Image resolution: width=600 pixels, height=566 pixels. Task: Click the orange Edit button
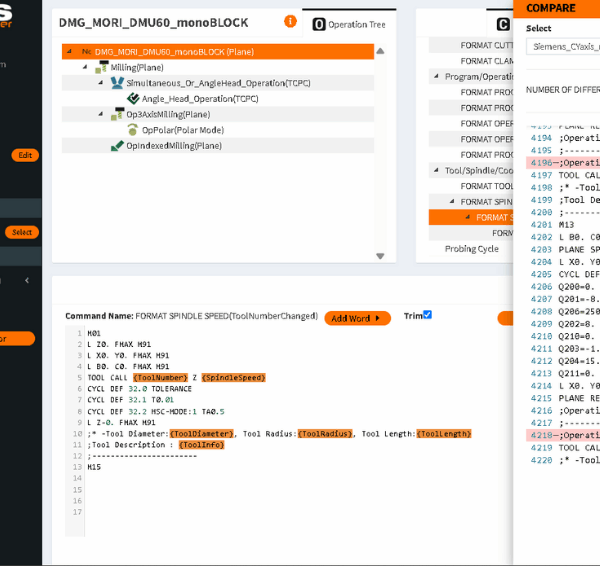[25, 155]
